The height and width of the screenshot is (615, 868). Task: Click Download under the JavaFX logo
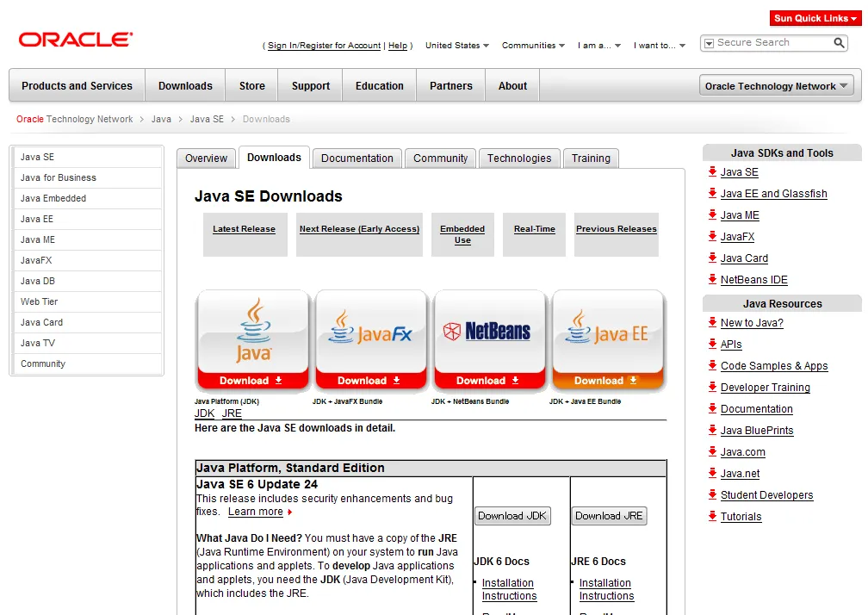370,381
